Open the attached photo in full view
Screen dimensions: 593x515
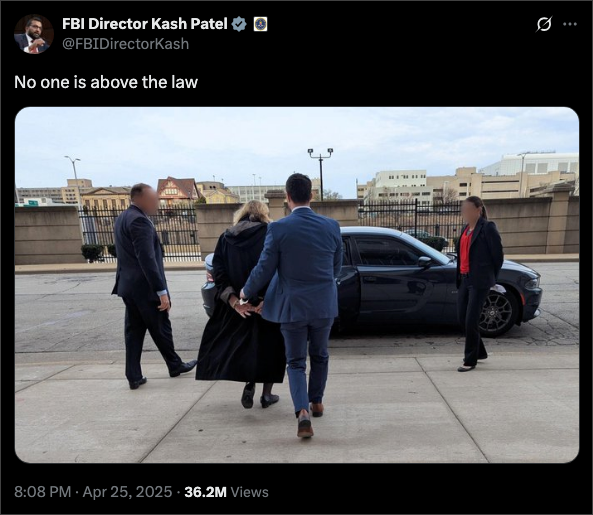297,285
